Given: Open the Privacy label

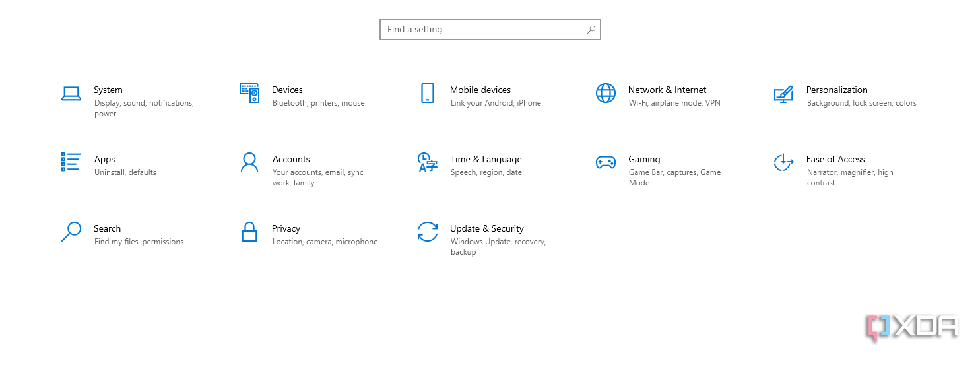Looking at the screenshot, I should [x=286, y=229].
